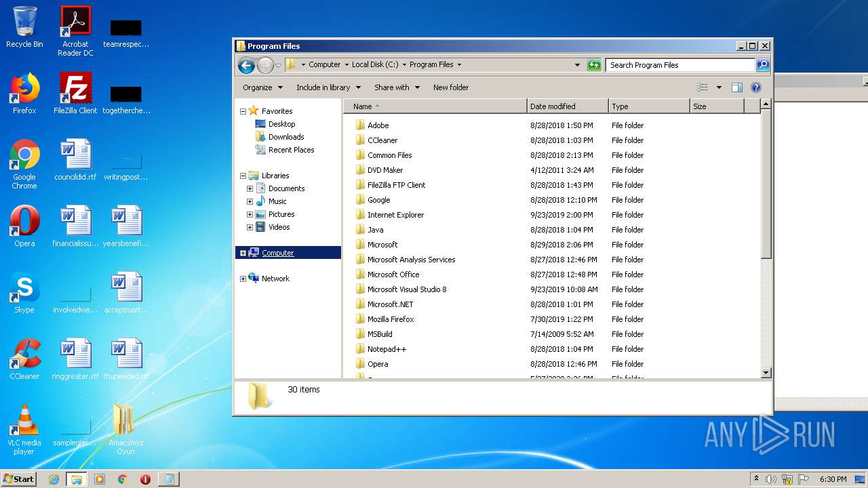Select the Notepad++ folder

[x=380, y=349]
